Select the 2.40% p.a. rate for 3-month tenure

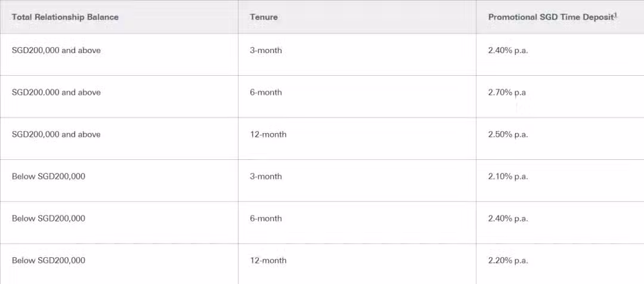click(x=508, y=51)
